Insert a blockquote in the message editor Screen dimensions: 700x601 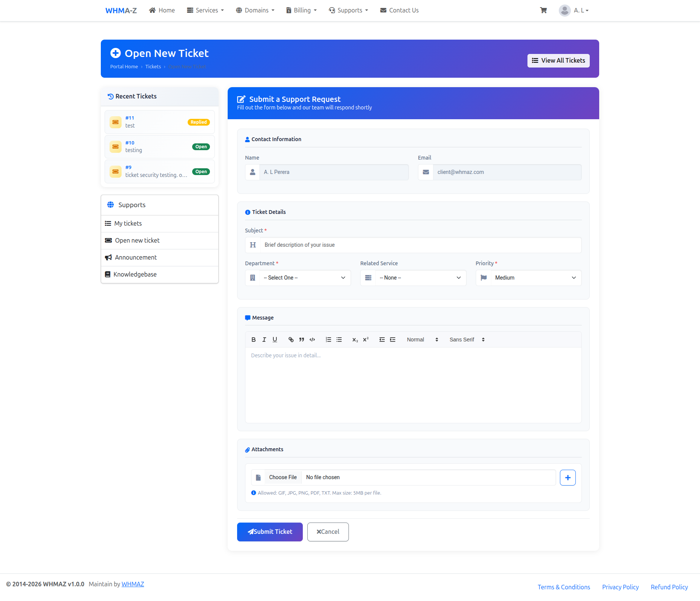(301, 339)
